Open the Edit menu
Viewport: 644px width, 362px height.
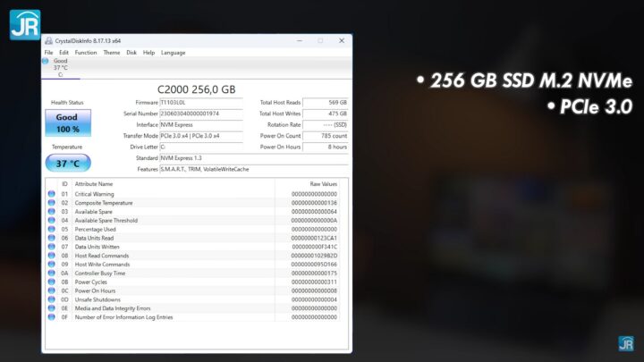click(64, 53)
